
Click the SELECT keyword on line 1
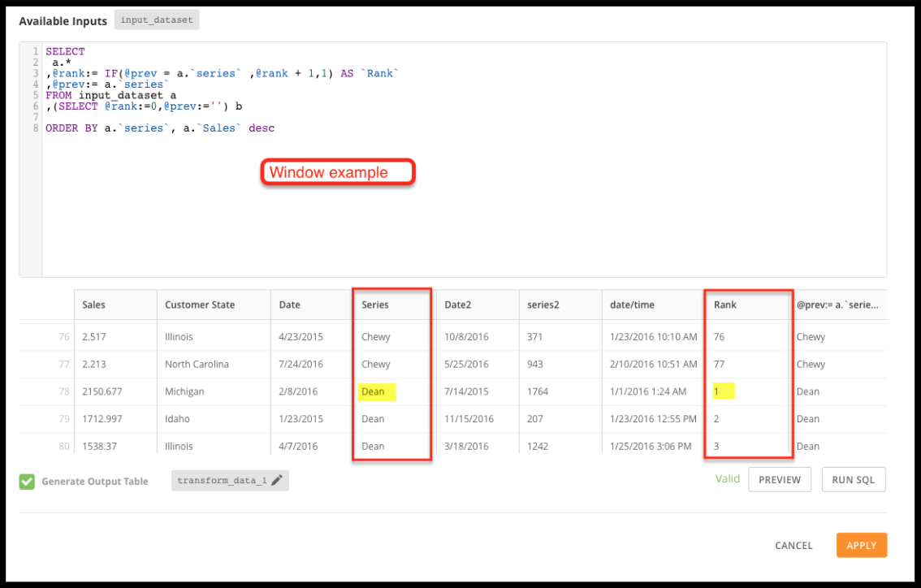click(x=65, y=52)
